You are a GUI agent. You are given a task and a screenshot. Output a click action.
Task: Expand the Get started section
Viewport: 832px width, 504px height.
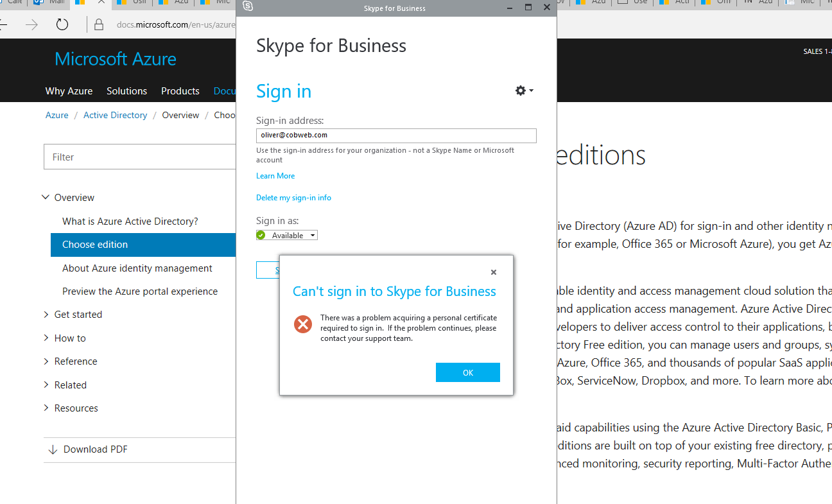[46, 315]
